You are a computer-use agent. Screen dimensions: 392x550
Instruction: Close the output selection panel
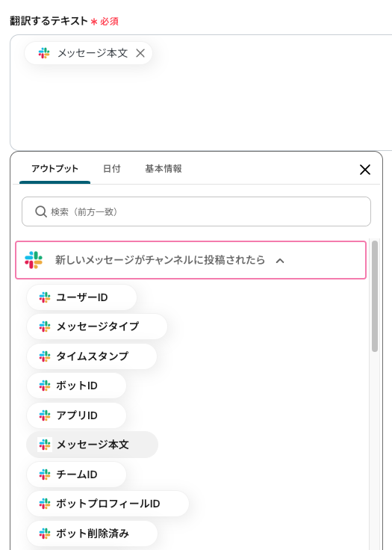[365, 170]
